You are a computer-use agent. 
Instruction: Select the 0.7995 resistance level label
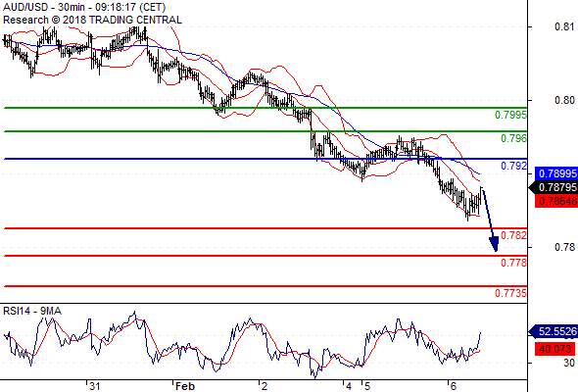[x=510, y=115]
